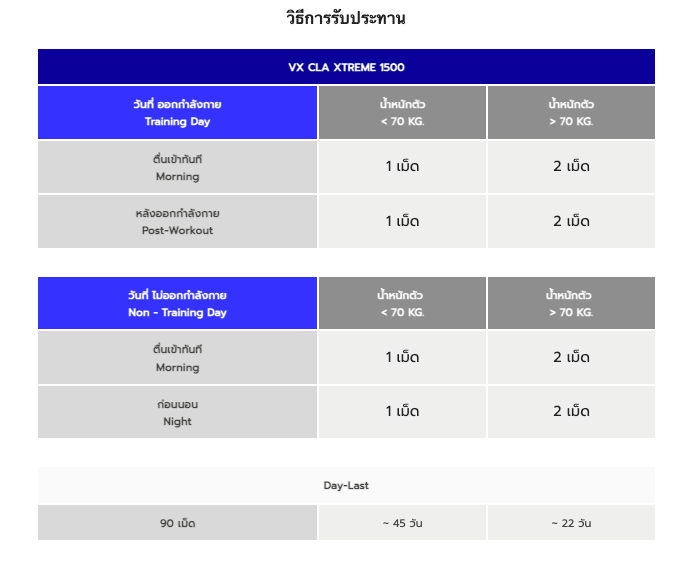Click the Non - Training Day header cell
This screenshot has width=697, height=576.
177,303
